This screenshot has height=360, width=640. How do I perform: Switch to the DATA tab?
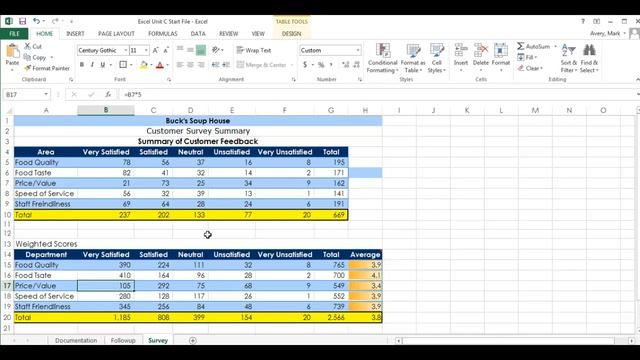198,33
